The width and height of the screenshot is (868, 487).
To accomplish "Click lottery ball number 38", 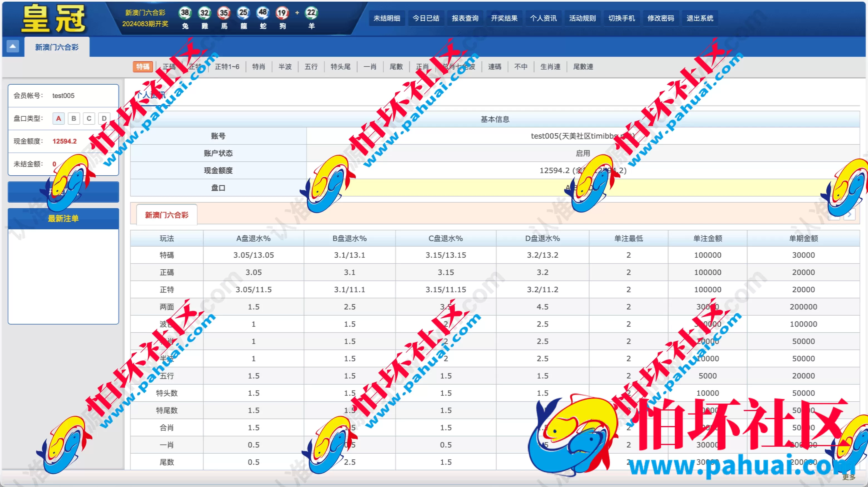I will 185,13.
